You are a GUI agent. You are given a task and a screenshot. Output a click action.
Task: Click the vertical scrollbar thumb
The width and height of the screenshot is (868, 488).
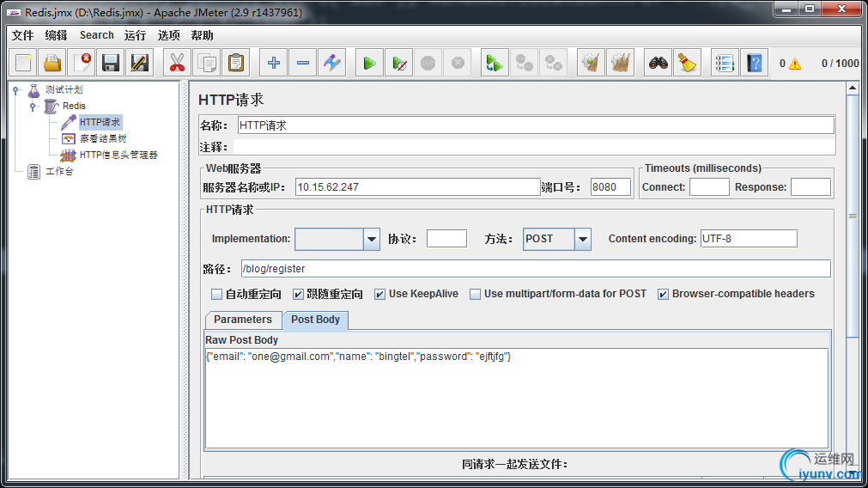[x=853, y=216]
